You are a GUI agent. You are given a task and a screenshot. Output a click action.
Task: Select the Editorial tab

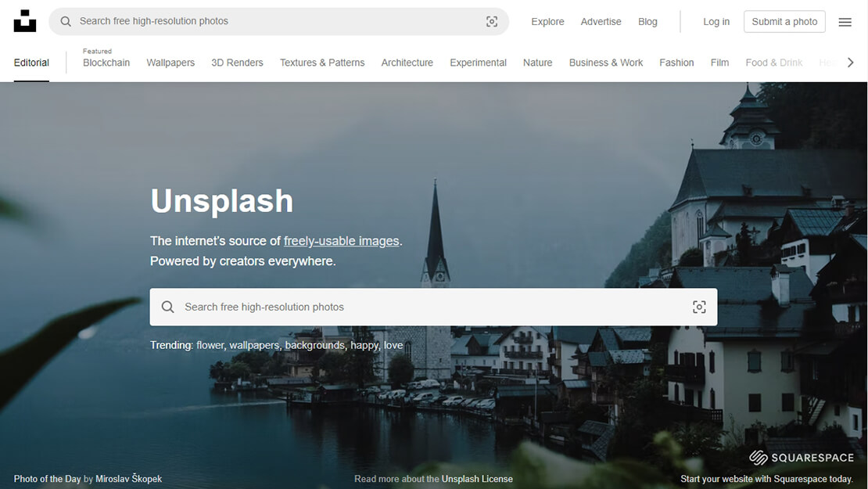[31, 63]
